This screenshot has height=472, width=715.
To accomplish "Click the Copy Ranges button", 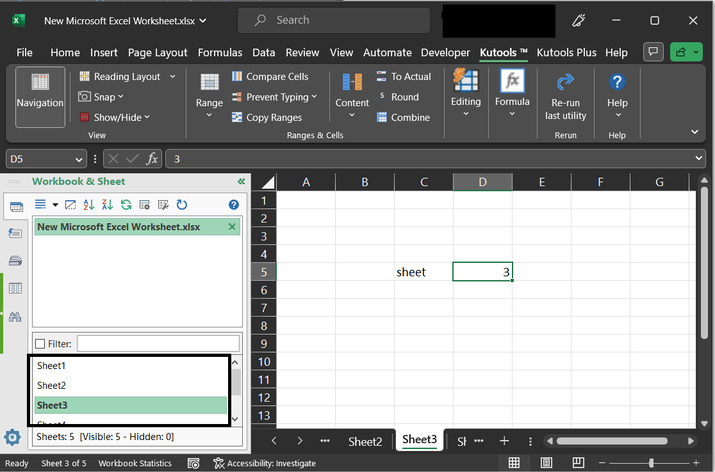I will pyautogui.click(x=266, y=117).
